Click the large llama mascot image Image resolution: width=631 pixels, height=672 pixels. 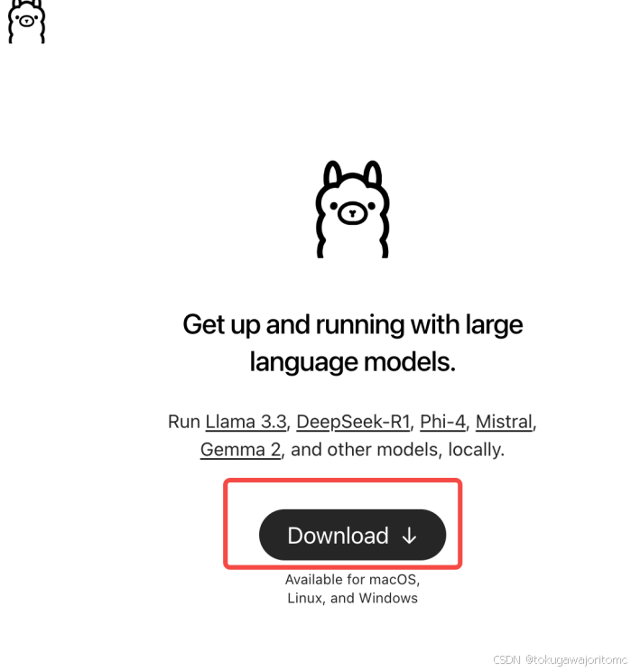coord(352,210)
